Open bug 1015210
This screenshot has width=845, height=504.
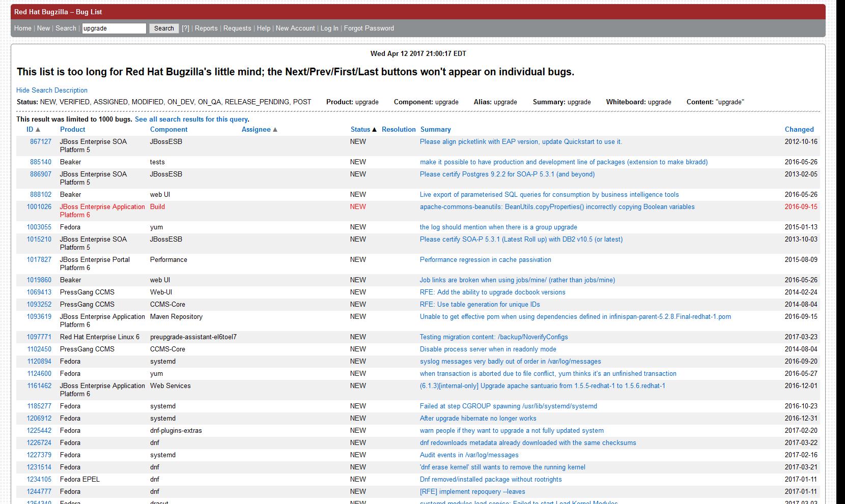click(39, 240)
